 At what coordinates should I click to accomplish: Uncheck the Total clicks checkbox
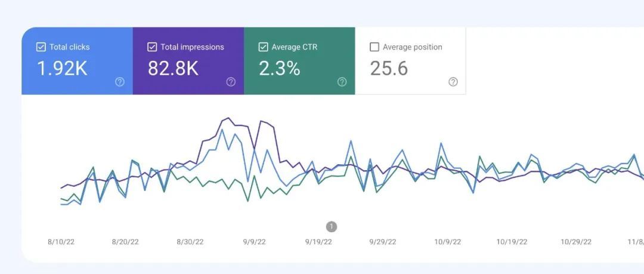[41, 47]
